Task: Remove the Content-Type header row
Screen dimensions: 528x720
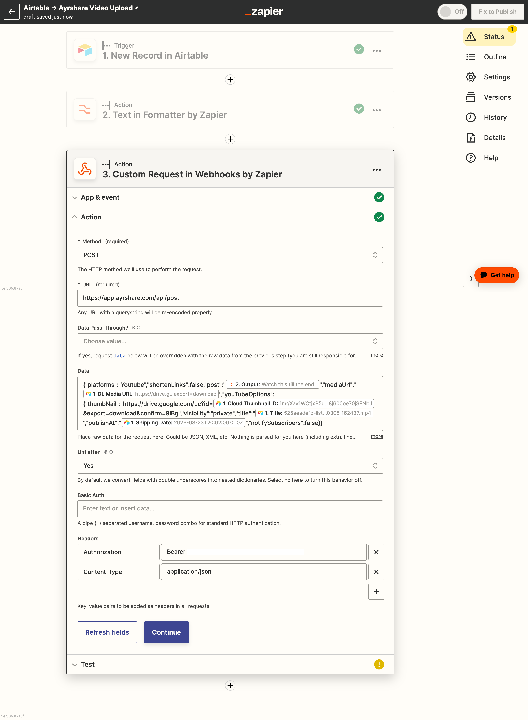Action: click(x=376, y=572)
